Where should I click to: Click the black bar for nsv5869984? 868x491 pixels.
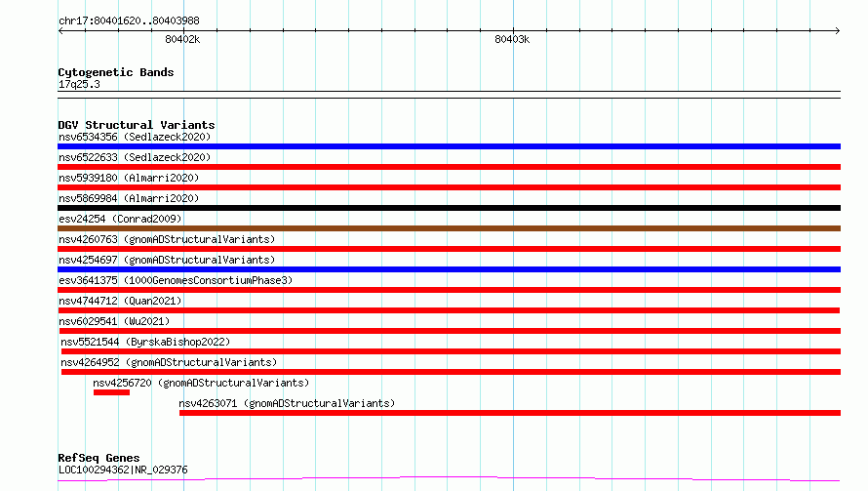click(x=449, y=208)
